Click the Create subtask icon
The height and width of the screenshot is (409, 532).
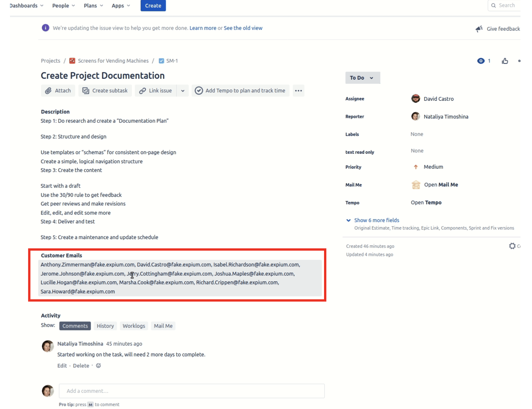[x=86, y=91]
